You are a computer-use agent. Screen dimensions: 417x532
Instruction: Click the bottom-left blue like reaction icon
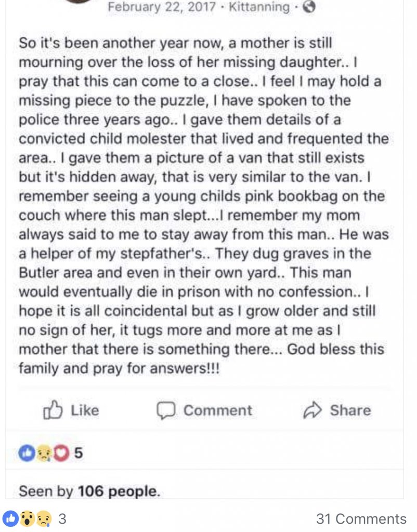pyautogui.click(x=10, y=518)
